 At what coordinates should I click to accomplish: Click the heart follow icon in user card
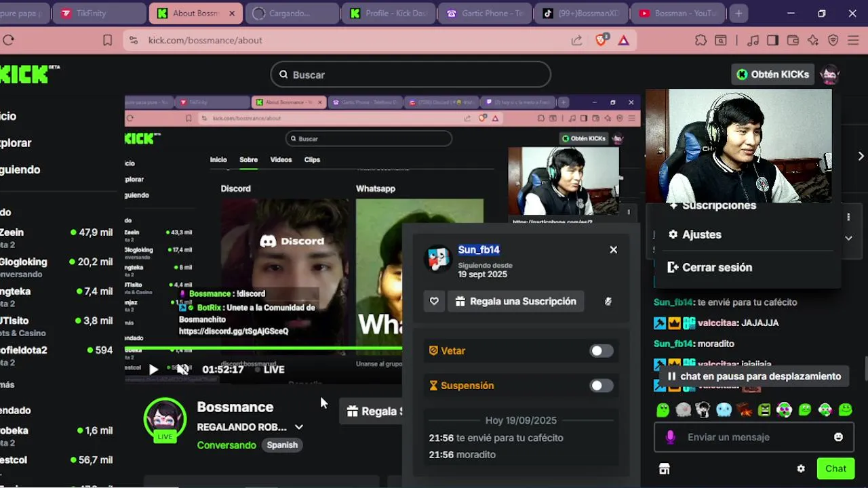[x=434, y=301]
